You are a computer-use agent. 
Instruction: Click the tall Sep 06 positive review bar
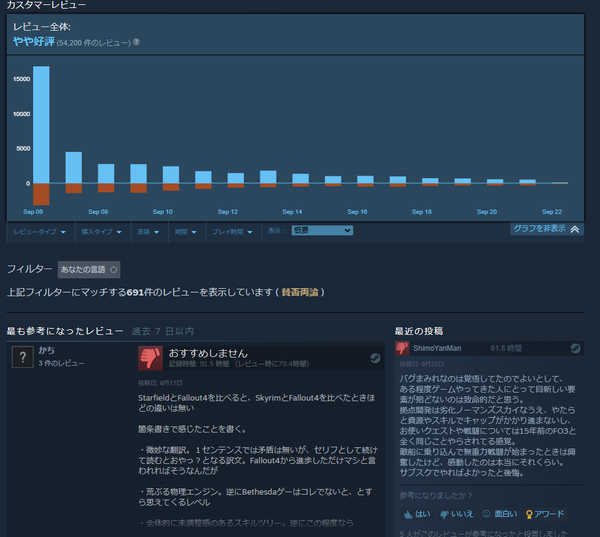coord(41,125)
